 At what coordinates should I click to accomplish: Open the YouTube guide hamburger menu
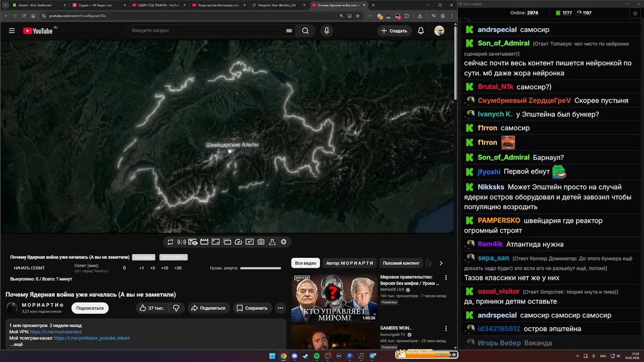click(x=12, y=31)
